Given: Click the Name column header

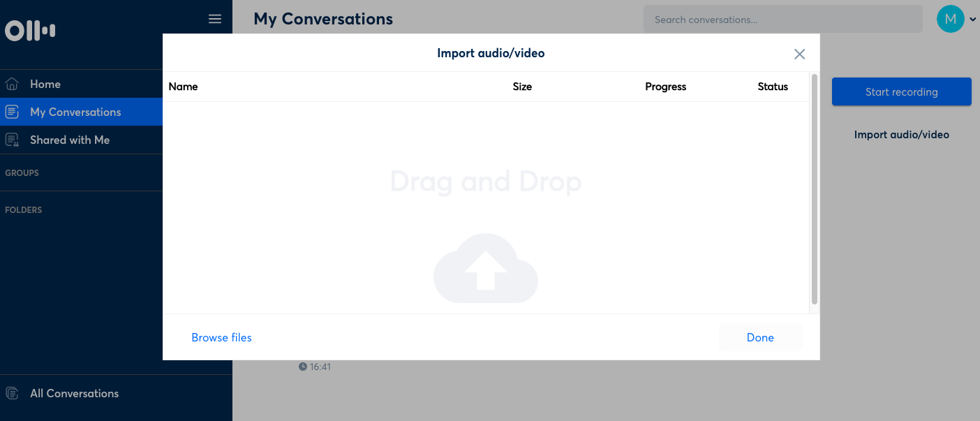Looking at the screenshot, I should point(183,86).
